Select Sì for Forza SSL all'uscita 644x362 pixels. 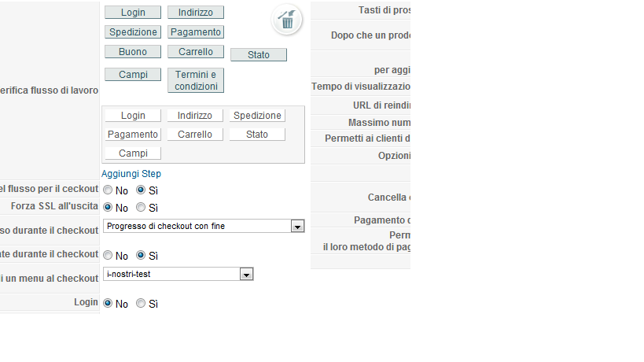141,207
